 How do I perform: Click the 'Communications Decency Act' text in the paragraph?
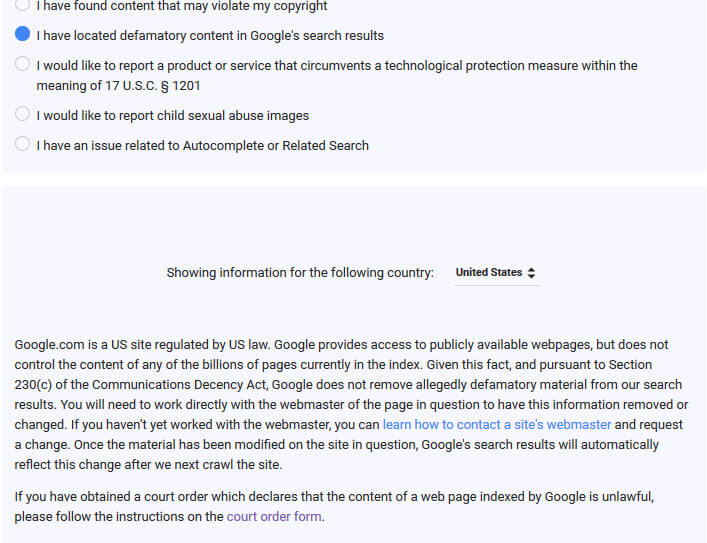click(180, 385)
